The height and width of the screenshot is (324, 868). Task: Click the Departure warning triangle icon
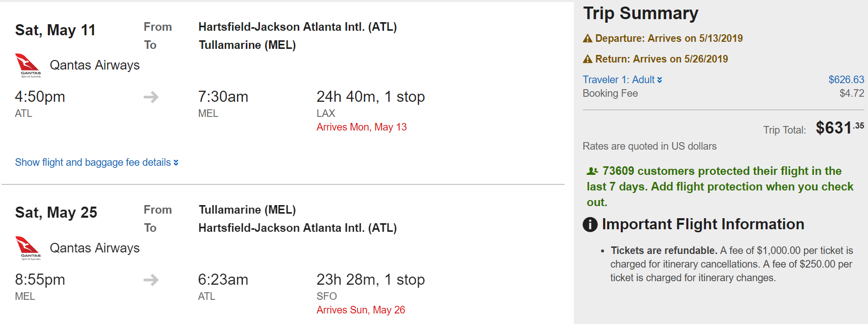(x=587, y=38)
